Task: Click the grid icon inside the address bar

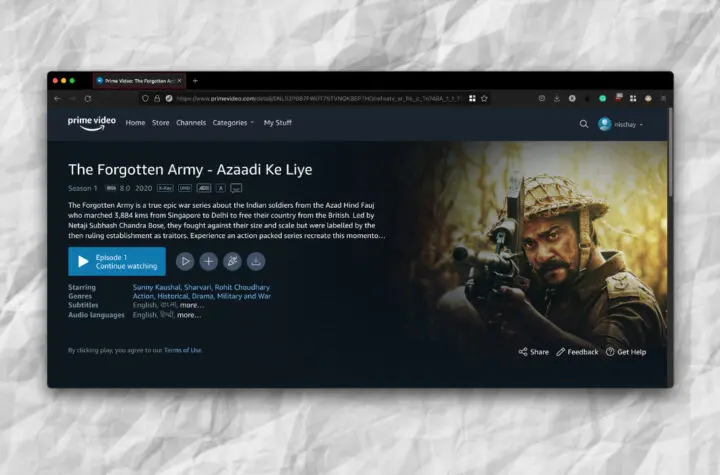Action: click(472, 98)
